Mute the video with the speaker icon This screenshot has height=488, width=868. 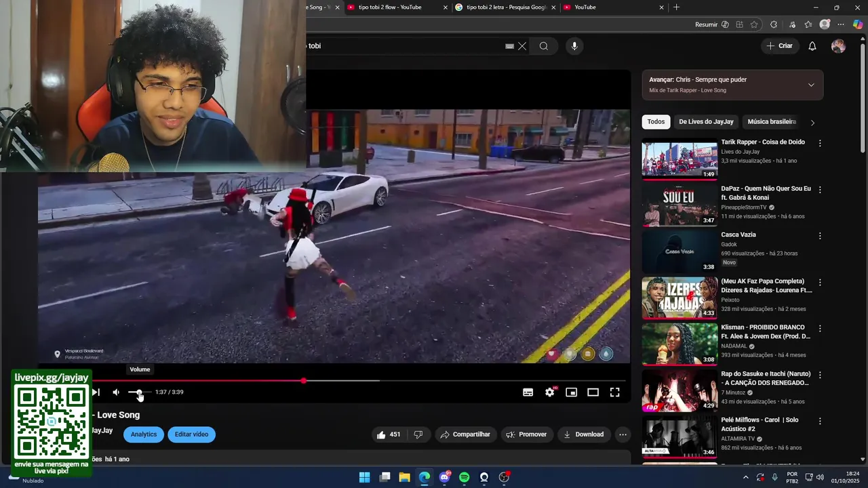116,392
